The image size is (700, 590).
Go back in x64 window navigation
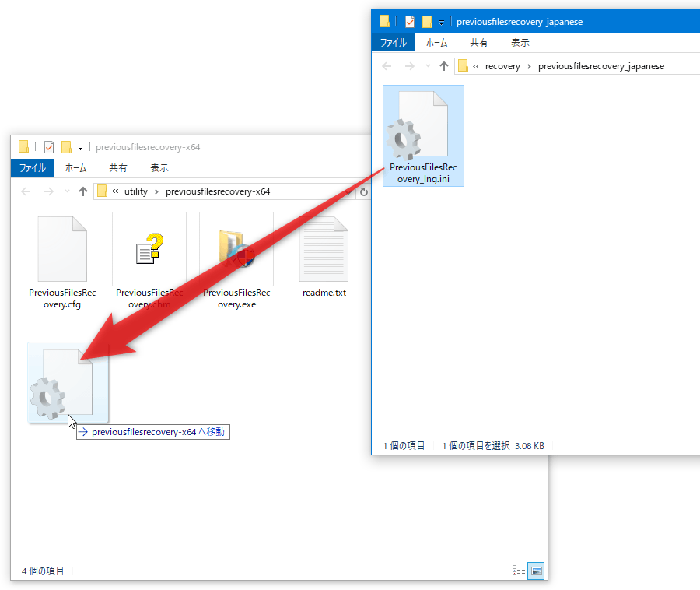click(26, 191)
